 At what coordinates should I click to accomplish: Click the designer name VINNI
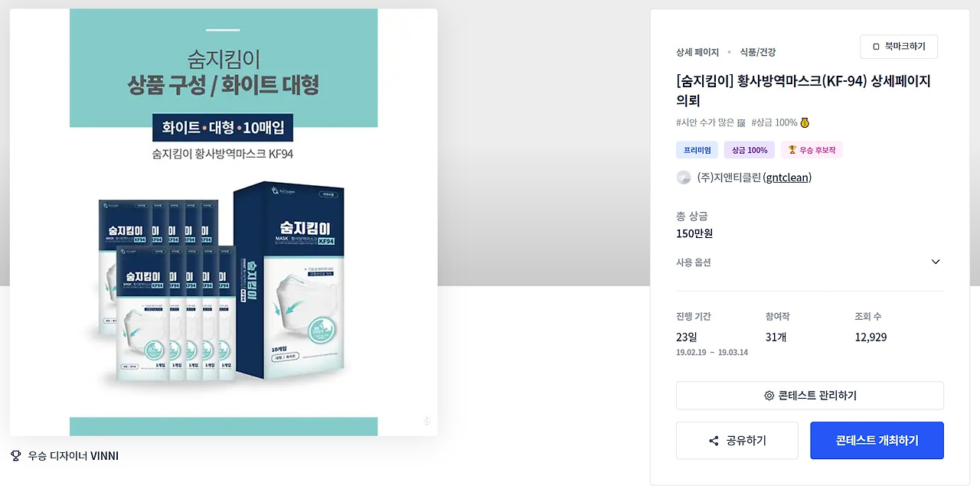[x=104, y=456]
